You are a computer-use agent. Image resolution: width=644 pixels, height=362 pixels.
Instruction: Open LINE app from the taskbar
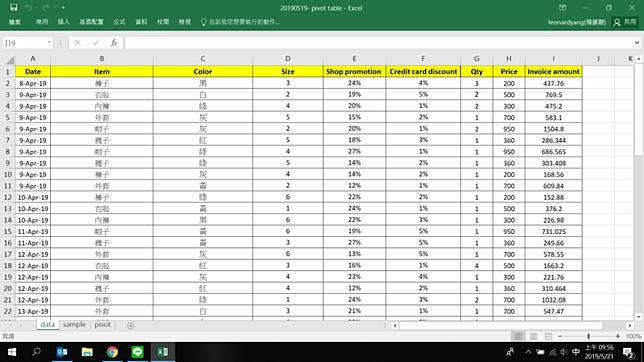point(137,352)
